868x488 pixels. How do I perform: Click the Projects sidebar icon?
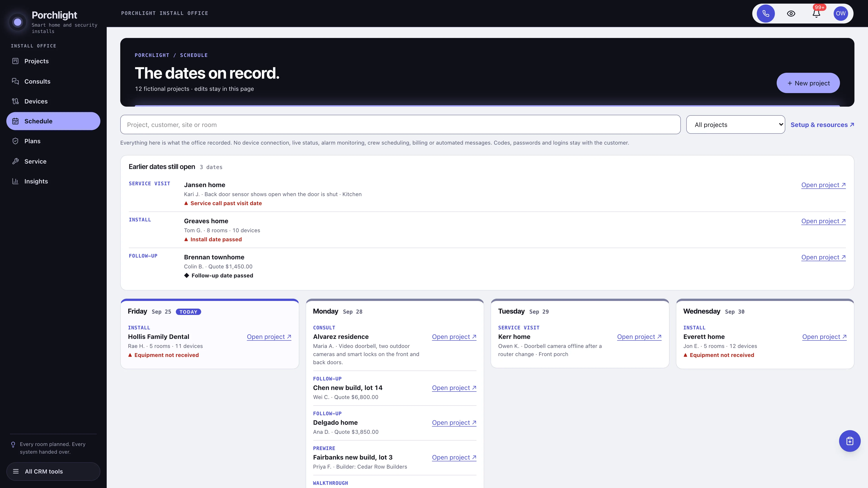point(15,61)
